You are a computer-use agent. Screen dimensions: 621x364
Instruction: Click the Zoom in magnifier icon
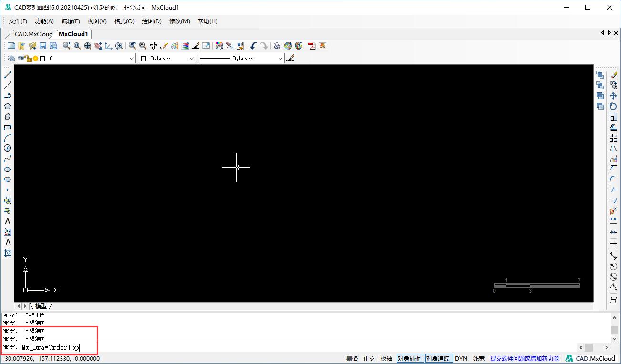(67, 46)
